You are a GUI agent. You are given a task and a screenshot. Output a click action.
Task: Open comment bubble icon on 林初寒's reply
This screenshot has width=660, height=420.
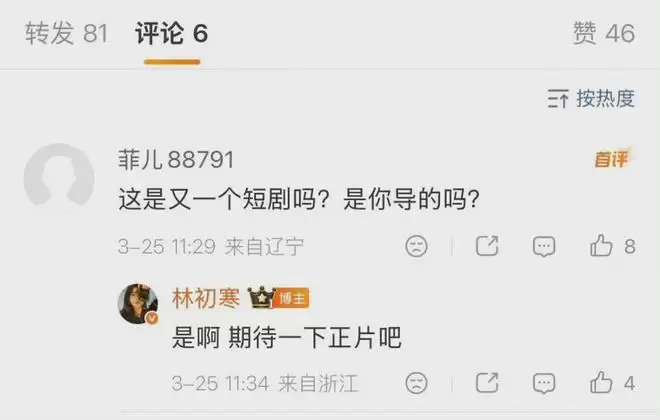(x=544, y=383)
